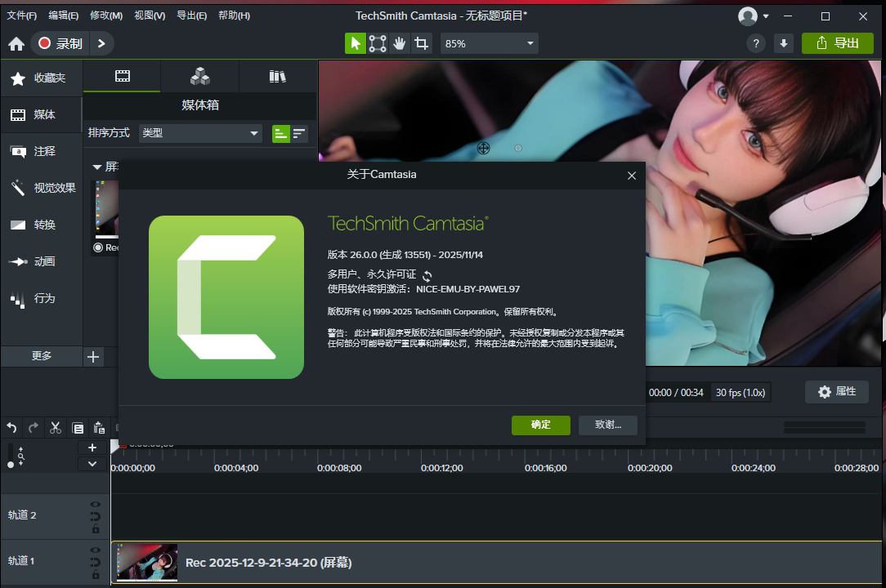886x588 pixels.
Task: Select the Crop tool
Action: (422, 43)
